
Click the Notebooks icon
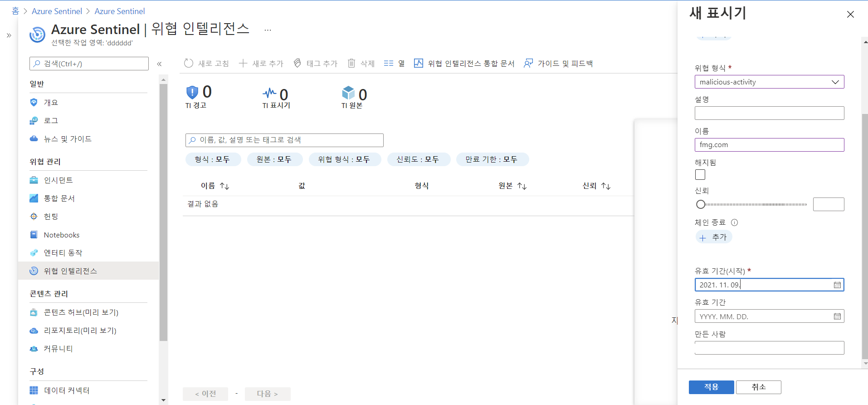pyautogui.click(x=34, y=235)
